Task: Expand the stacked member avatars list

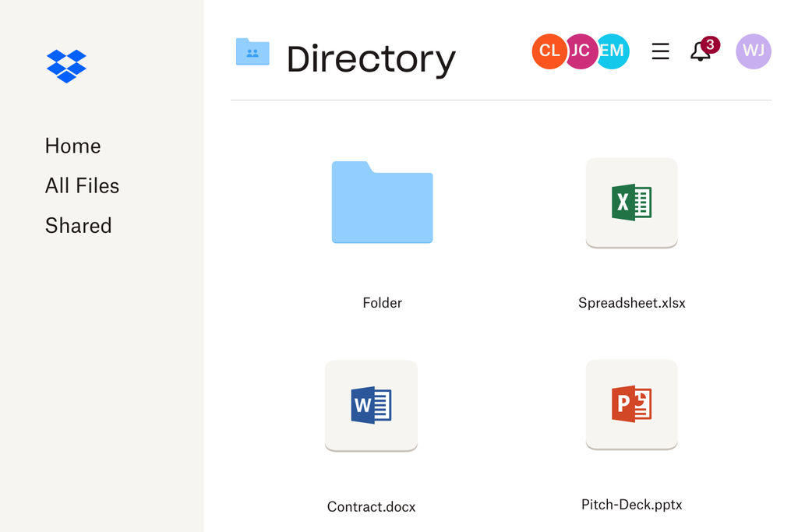Action: [580, 51]
